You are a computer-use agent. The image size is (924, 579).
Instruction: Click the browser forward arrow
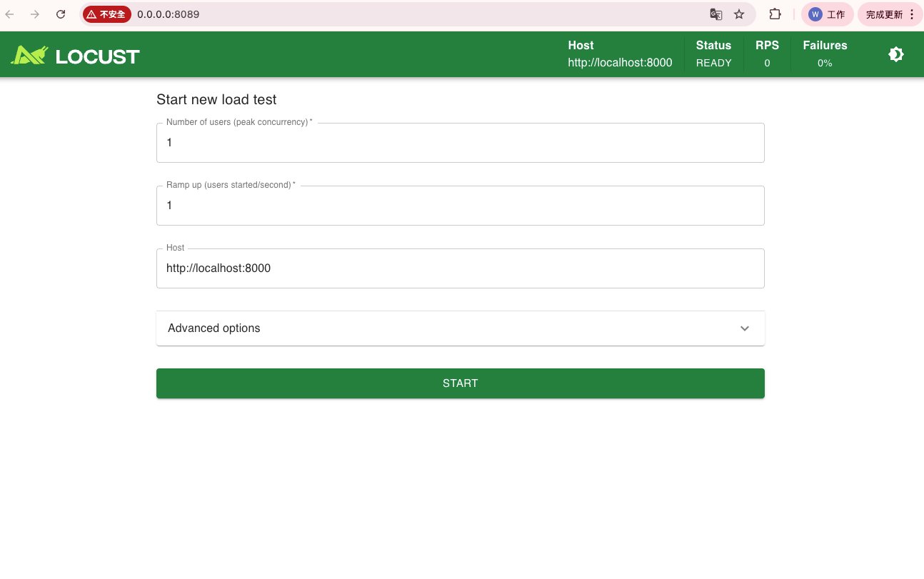click(x=34, y=14)
